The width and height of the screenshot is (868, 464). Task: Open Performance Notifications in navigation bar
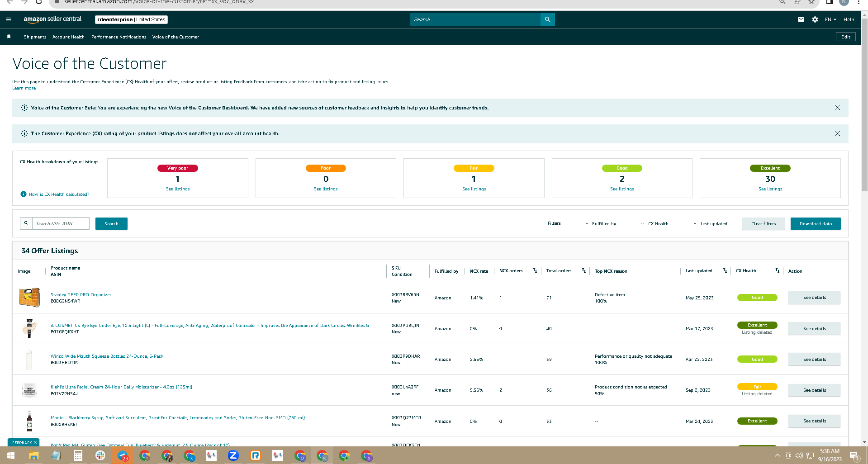tap(119, 37)
